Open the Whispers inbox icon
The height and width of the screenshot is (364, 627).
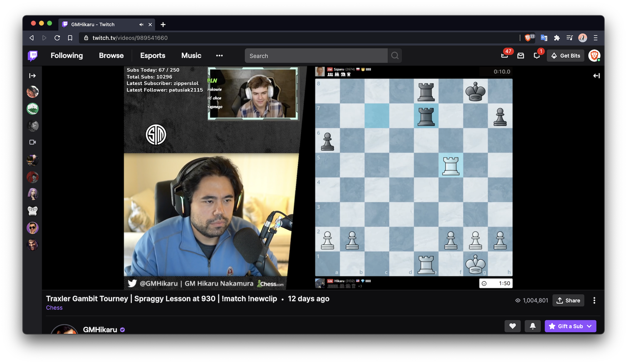click(x=521, y=56)
